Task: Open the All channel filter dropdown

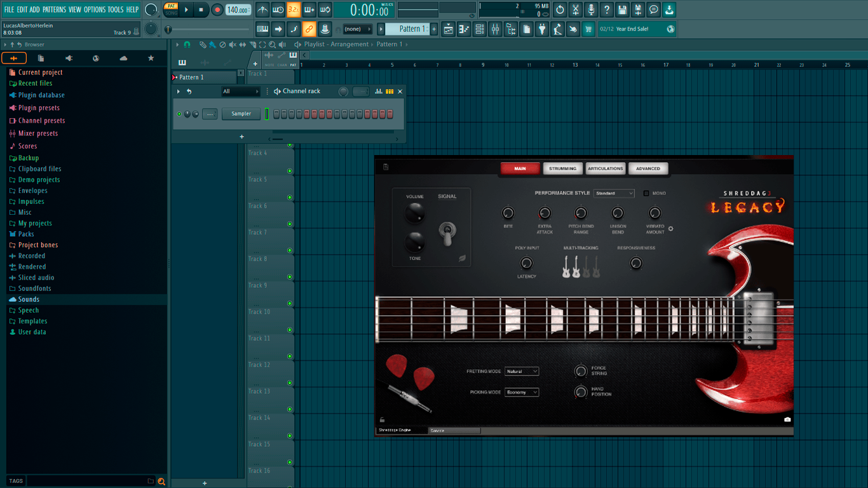Action: (x=240, y=91)
